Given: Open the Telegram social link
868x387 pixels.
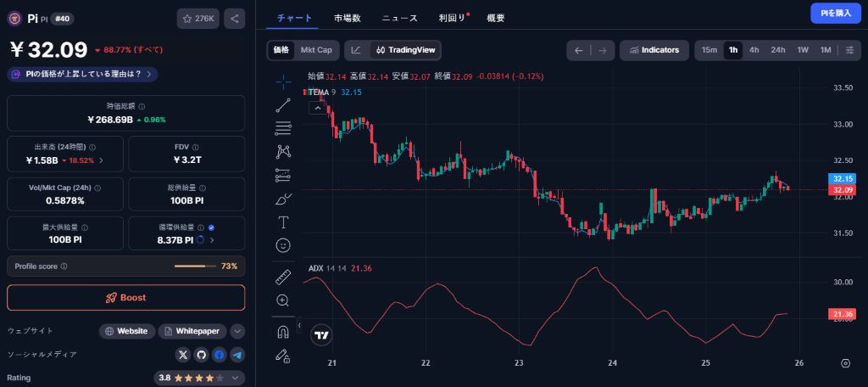Looking at the screenshot, I should coord(237,355).
